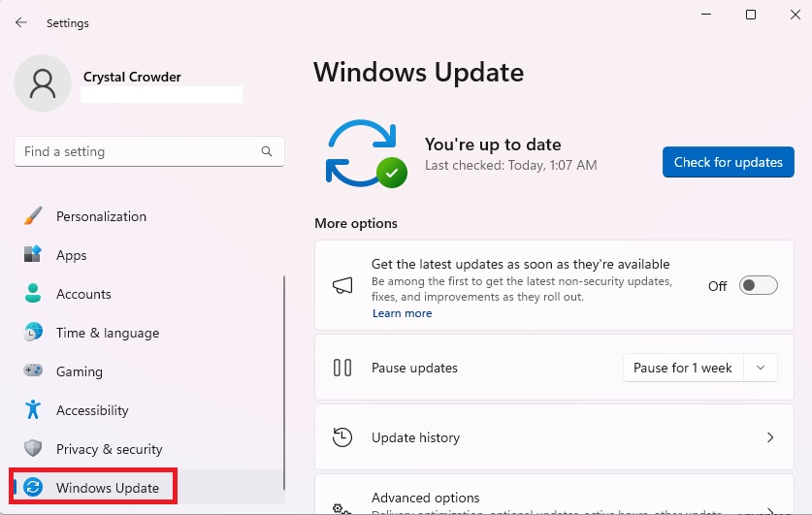Click the Last checked: Today, 1:07 AM text

pyautogui.click(x=510, y=165)
